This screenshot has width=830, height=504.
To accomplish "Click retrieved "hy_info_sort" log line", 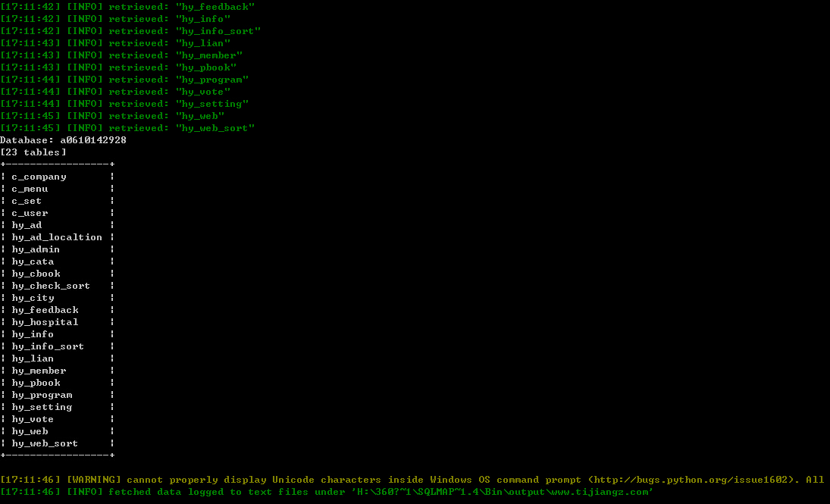I will [x=130, y=31].
